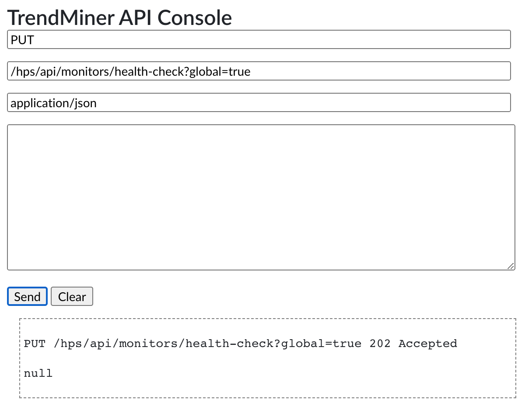Click the TrendMiner API Console heading
Viewport: 532px width, 414px height.
tap(119, 18)
